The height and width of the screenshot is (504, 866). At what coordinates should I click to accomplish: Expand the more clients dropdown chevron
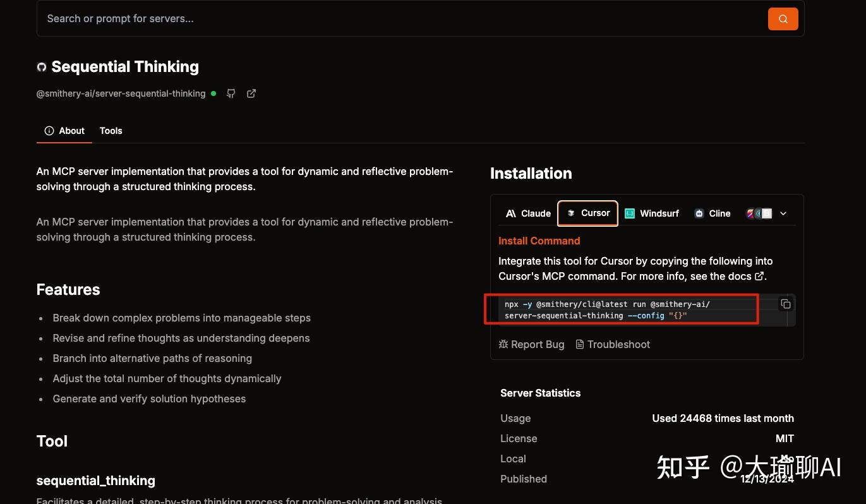[x=783, y=213]
